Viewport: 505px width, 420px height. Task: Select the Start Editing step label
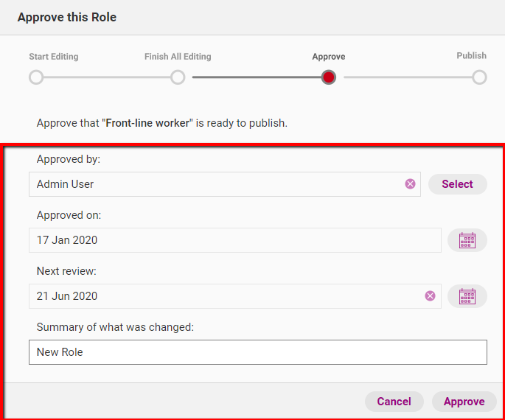[x=54, y=57]
